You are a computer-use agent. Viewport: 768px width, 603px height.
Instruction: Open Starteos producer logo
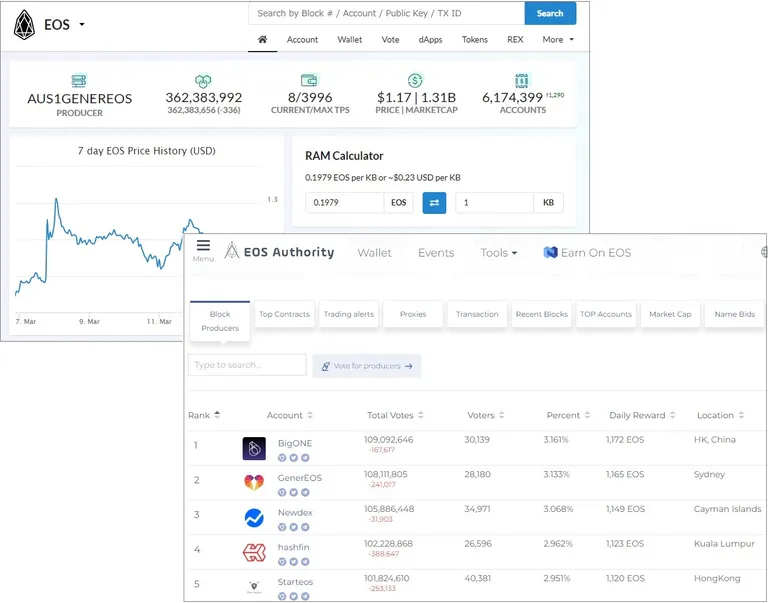(254, 586)
